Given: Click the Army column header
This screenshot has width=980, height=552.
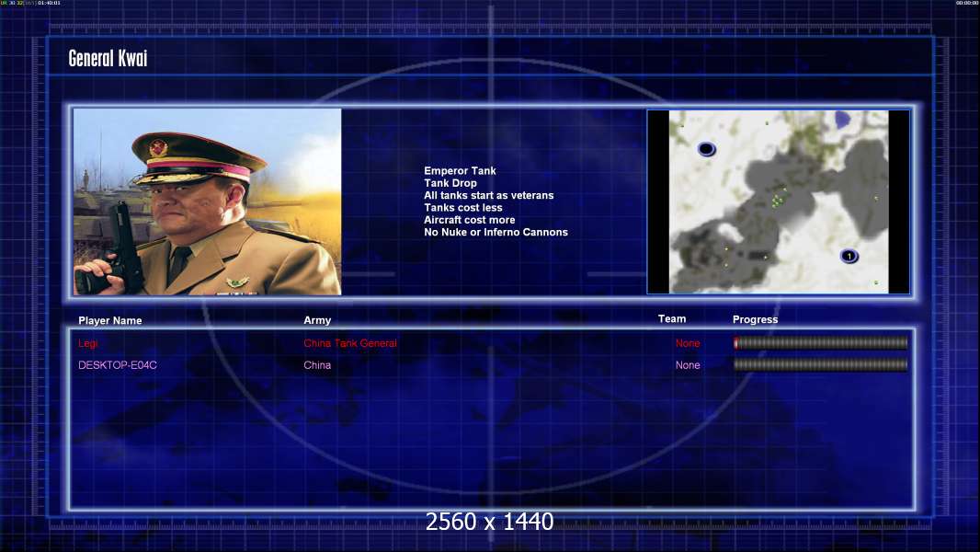Looking at the screenshot, I should tap(317, 319).
